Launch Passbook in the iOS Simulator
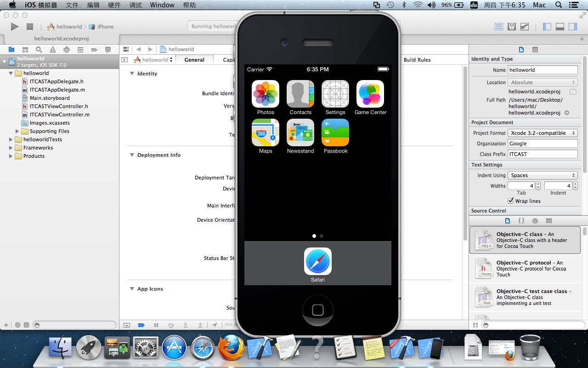The width and height of the screenshot is (588, 368). click(x=335, y=133)
